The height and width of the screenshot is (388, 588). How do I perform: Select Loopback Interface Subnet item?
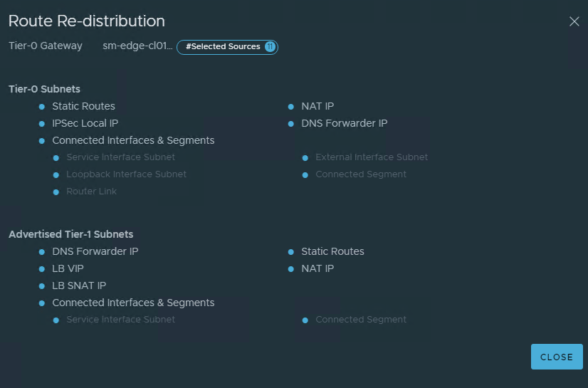tap(127, 174)
